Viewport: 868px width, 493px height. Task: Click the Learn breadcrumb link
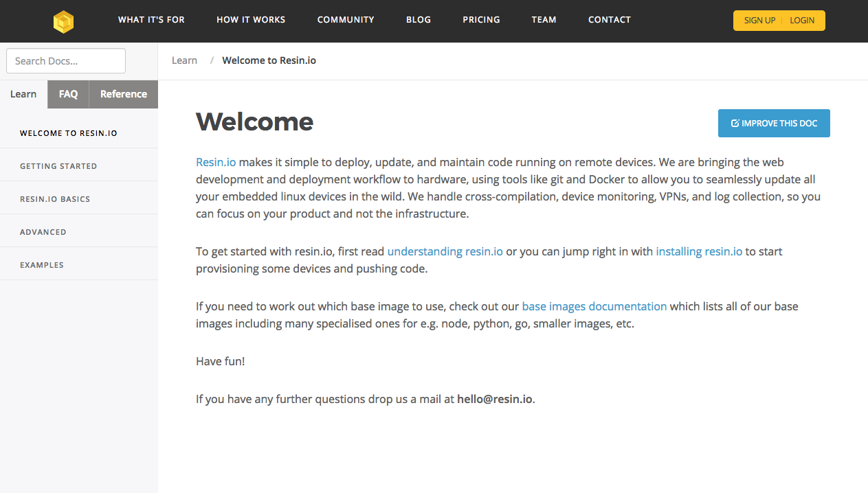(184, 60)
